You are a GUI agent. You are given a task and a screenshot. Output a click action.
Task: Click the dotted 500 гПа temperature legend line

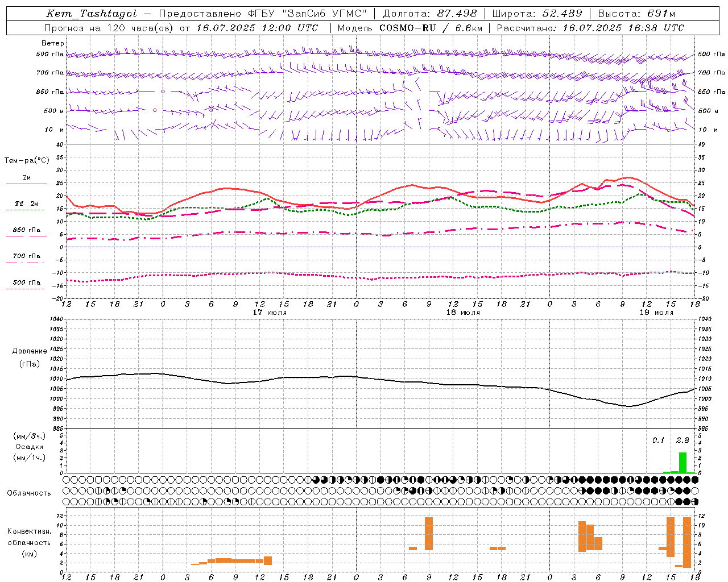pyautogui.click(x=25, y=289)
